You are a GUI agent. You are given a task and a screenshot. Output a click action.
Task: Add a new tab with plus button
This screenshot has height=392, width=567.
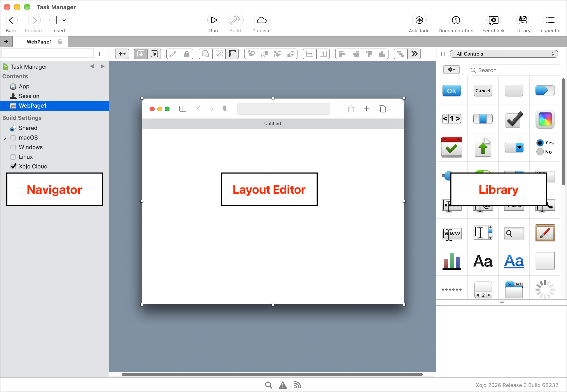(x=6, y=42)
